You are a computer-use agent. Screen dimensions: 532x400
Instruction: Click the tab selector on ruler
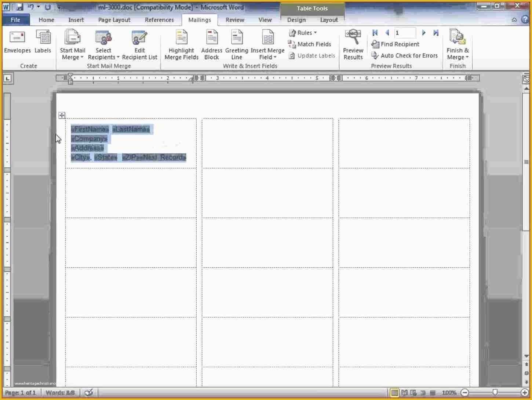coord(8,78)
